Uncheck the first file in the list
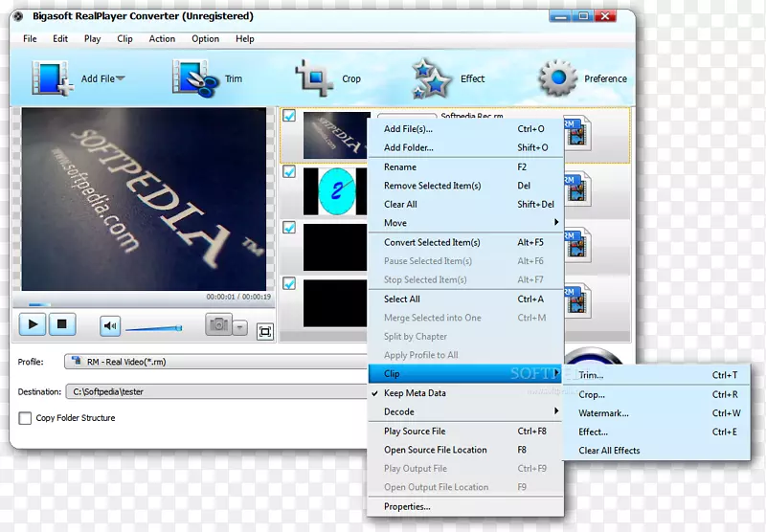The width and height of the screenshot is (766, 532). (x=289, y=117)
